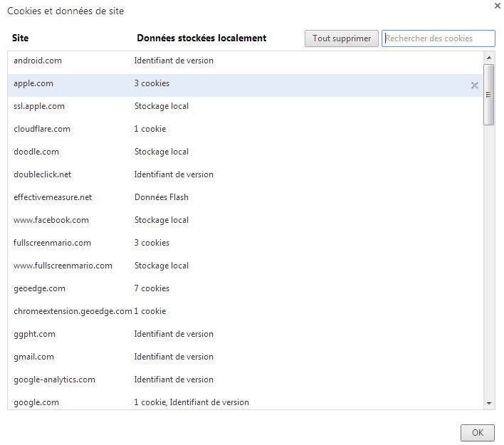The width and height of the screenshot is (504, 445).
Task: Choose the chromeextension.geoedge.com entry
Action: [73, 312]
